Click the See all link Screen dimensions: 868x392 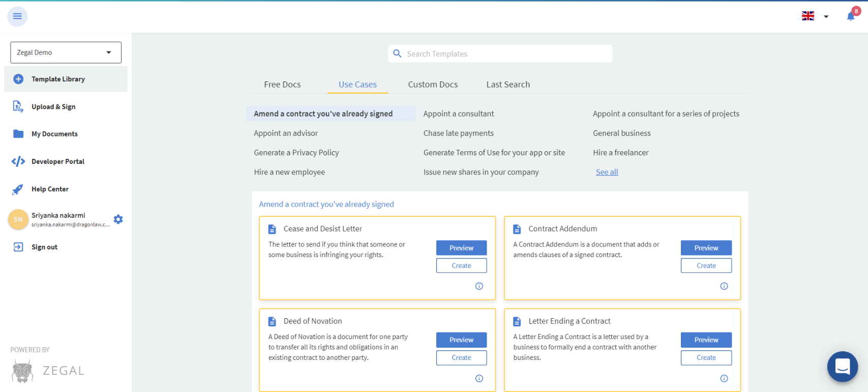(607, 172)
